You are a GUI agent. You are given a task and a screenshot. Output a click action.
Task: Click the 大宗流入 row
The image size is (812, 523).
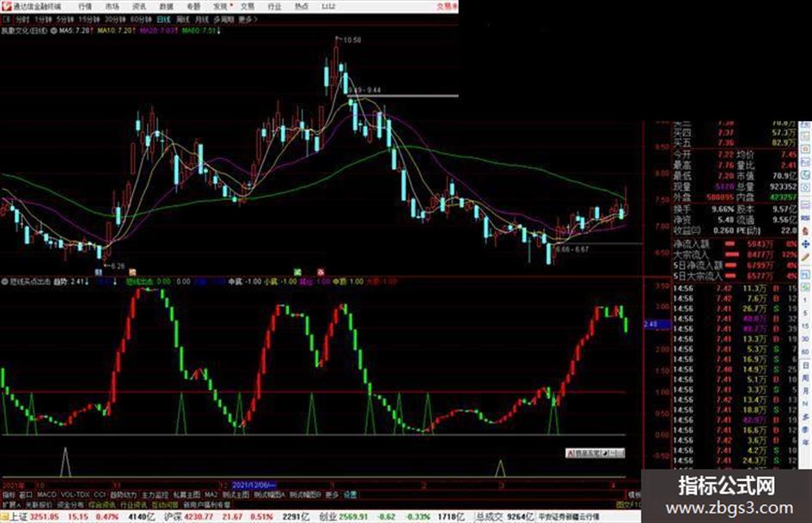[736, 255]
